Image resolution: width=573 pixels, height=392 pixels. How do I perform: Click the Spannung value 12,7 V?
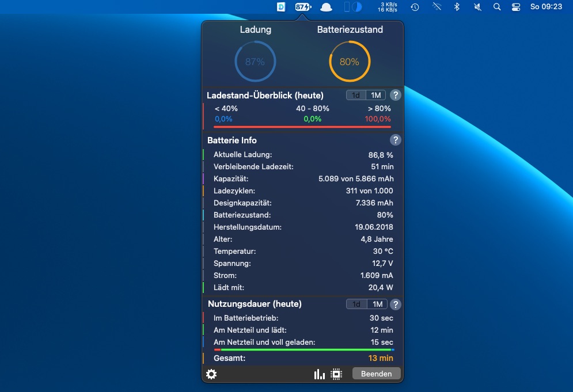(382, 264)
